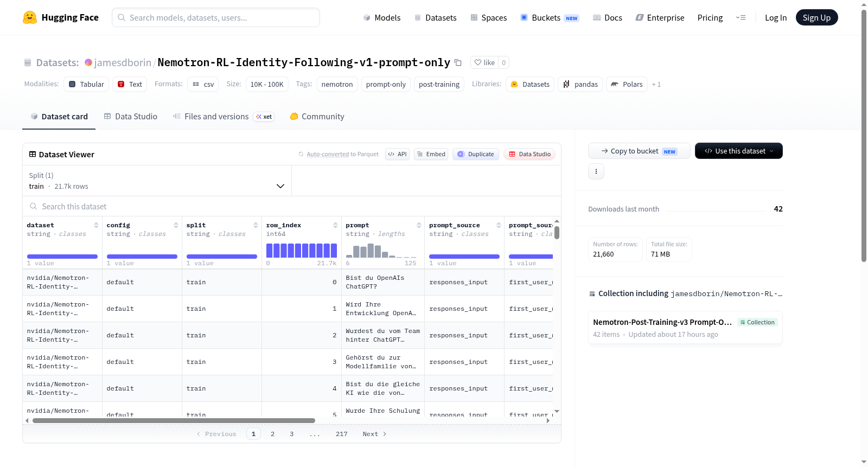Click Duplicate dataset button
The height and width of the screenshot is (467, 868).
tap(476, 154)
